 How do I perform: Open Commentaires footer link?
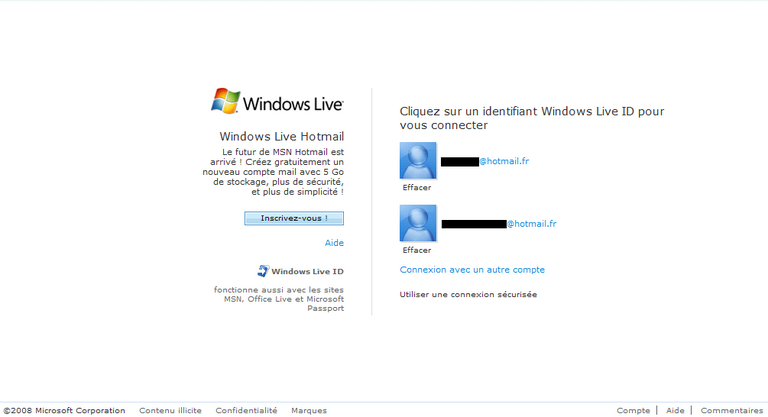(731, 411)
